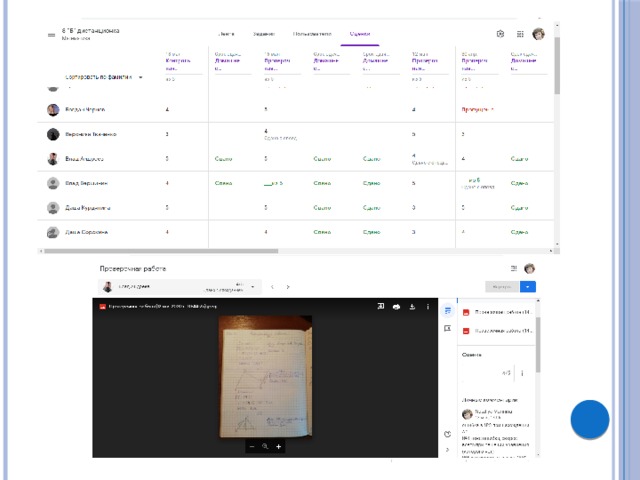The image size is (640, 480).
Task: Click Влад Андреев's first Сдано cell
Action: tap(223, 159)
